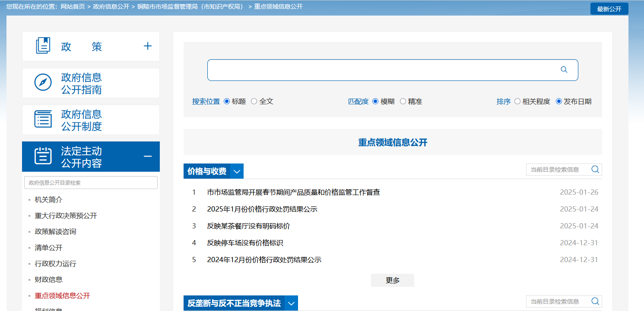644x311 pixels.
Task: Select 精准 matching radio button
Action: 403,101
